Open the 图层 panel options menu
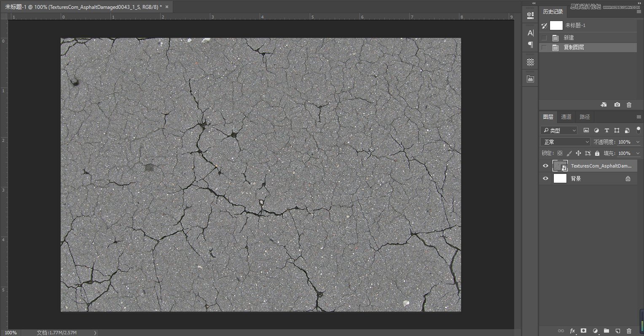Image resolution: width=644 pixels, height=336 pixels. pos(639,117)
